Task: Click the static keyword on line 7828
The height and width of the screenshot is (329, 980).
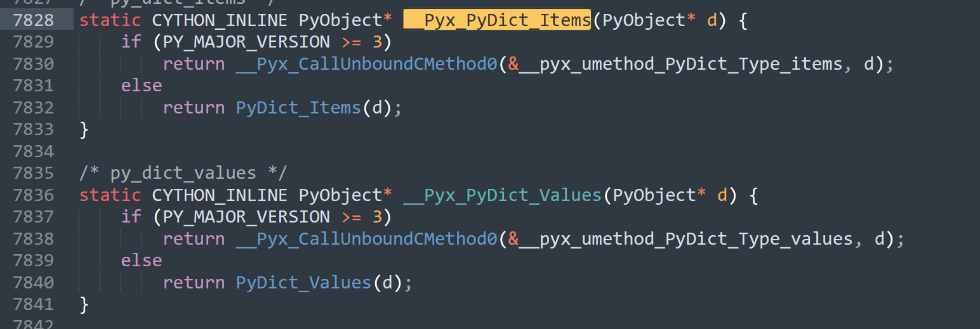Action: [x=110, y=20]
